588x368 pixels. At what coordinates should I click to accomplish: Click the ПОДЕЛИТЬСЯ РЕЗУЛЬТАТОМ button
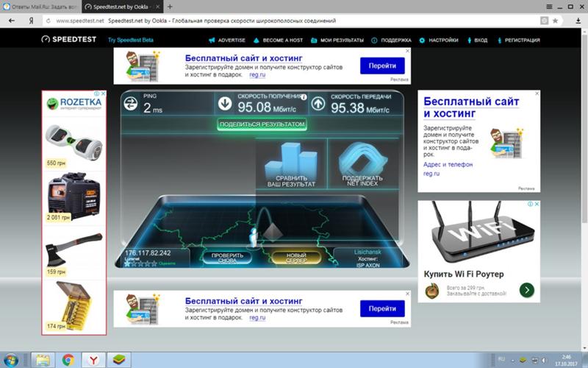point(262,124)
